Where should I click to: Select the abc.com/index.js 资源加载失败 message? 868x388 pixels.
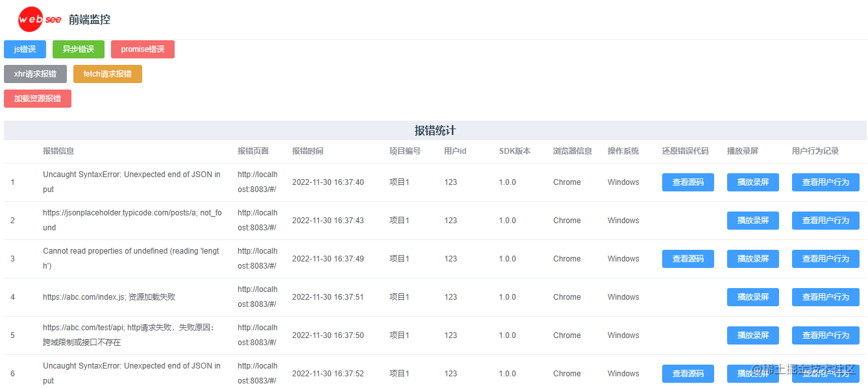[109, 297]
